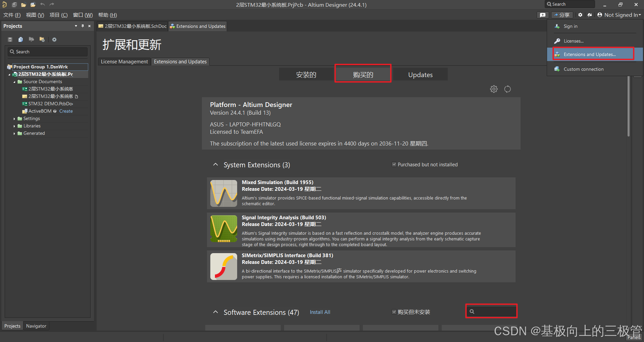This screenshot has width=644, height=342.
Task: Click the Open Project folder icon in title bar
Action: pos(33,5)
